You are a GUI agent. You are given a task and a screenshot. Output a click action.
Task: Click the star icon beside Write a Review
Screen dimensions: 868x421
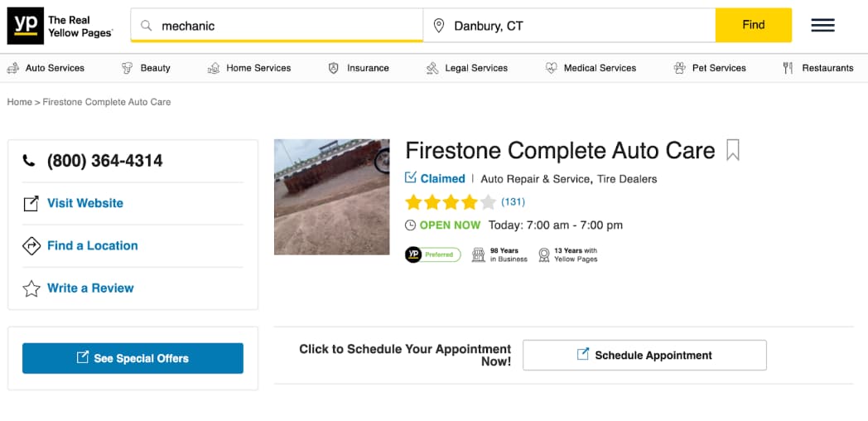[x=31, y=288]
